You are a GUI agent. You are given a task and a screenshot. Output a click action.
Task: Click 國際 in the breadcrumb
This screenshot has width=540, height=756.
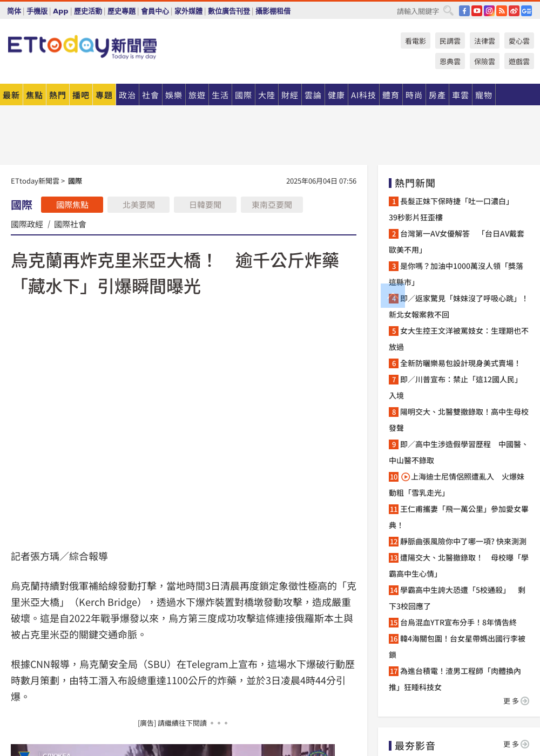(x=75, y=181)
